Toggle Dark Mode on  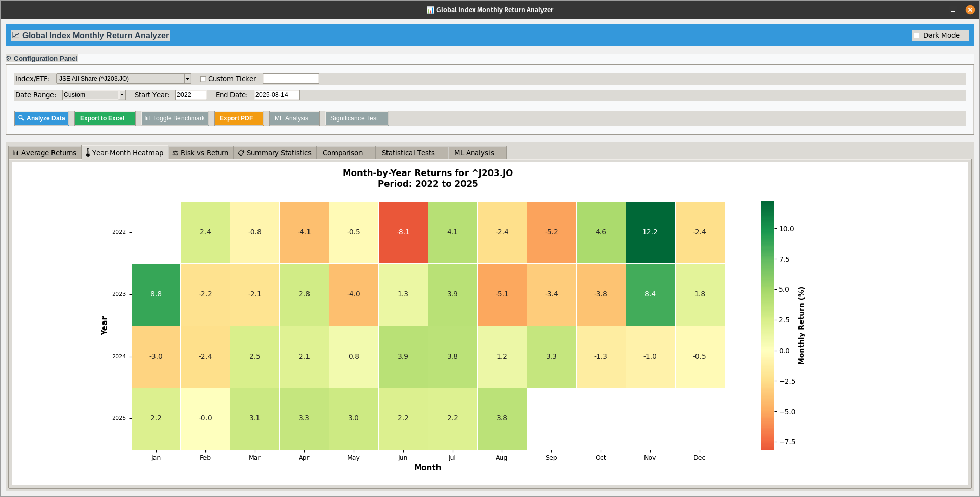[x=917, y=35]
